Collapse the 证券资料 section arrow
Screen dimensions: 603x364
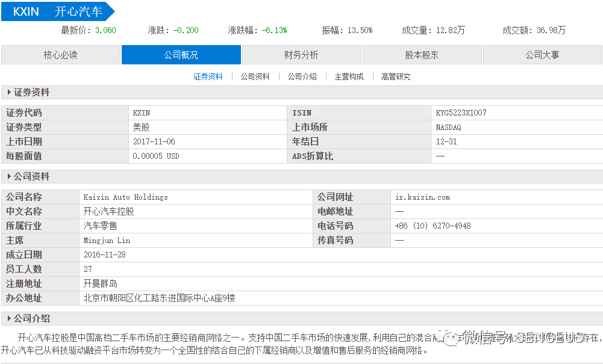[x=9, y=92]
